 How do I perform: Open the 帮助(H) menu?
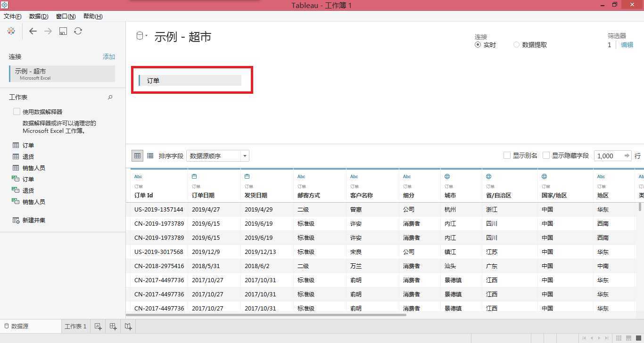pyautogui.click(x=93, y=16)
